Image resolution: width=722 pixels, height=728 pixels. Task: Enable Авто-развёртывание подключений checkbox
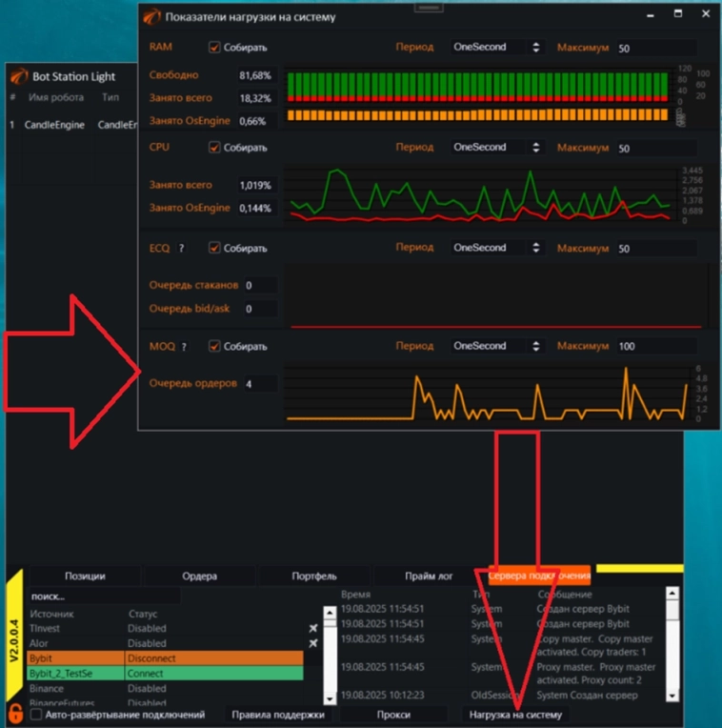click(36, 715)
